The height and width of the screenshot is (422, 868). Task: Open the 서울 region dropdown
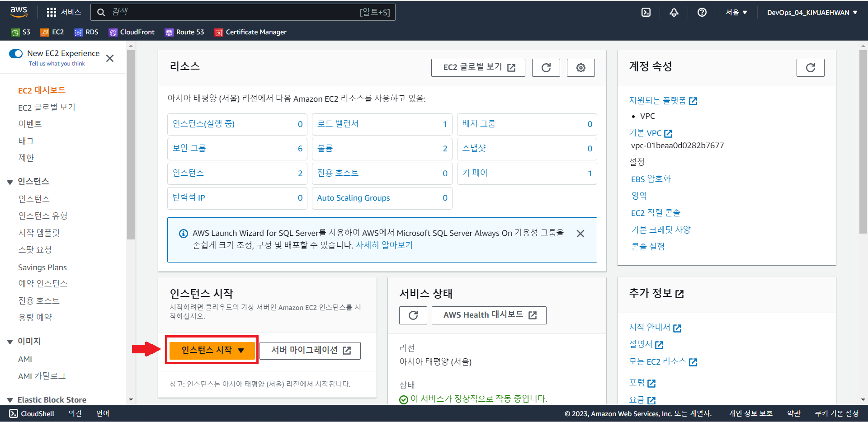[736, 12]
